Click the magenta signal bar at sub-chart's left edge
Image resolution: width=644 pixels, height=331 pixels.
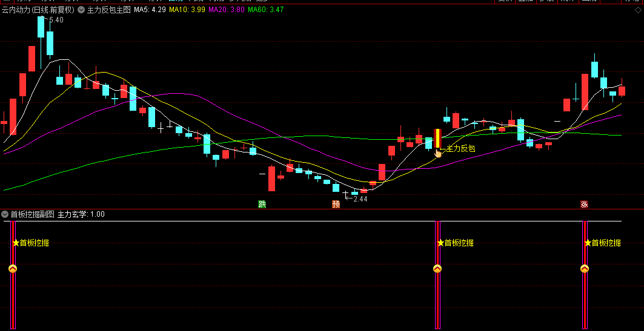13,275
